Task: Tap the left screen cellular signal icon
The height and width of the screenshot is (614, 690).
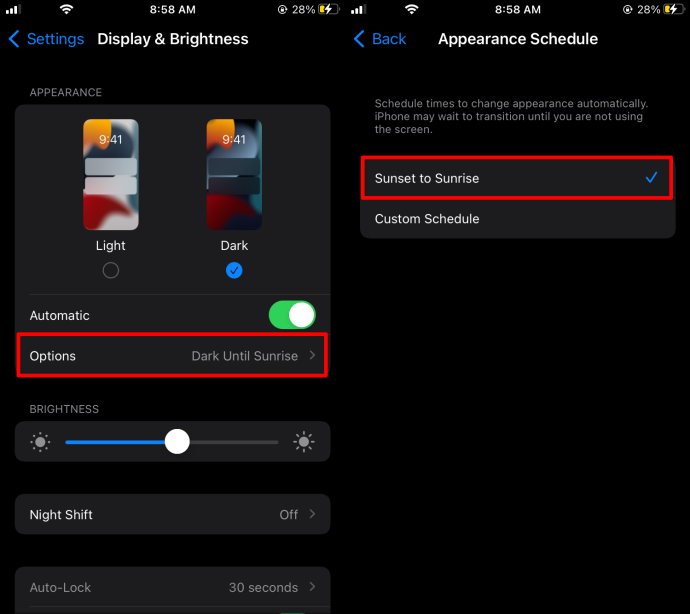Action: (13, 9)
